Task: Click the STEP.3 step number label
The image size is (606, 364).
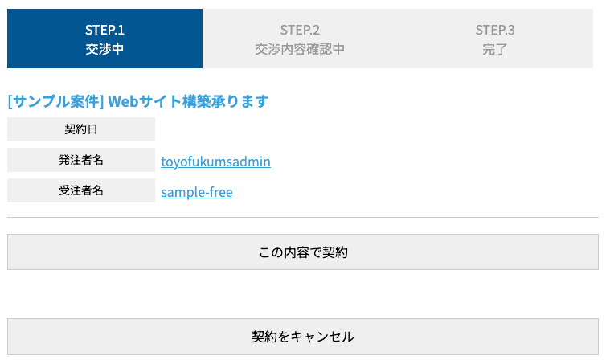Action: tap(495, 30)
